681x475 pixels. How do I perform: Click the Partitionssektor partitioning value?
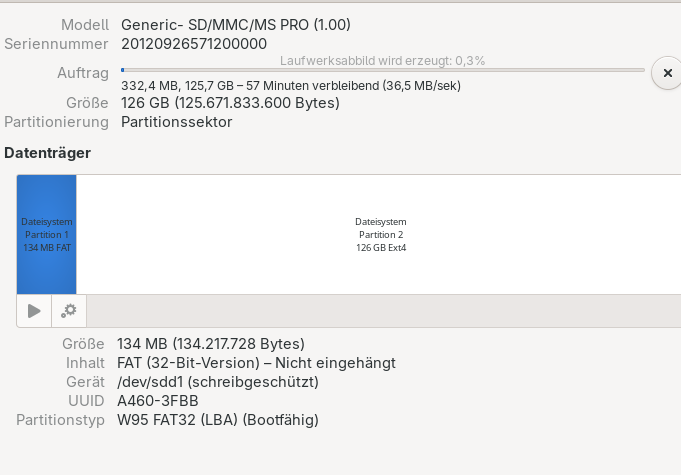[177, 122]
